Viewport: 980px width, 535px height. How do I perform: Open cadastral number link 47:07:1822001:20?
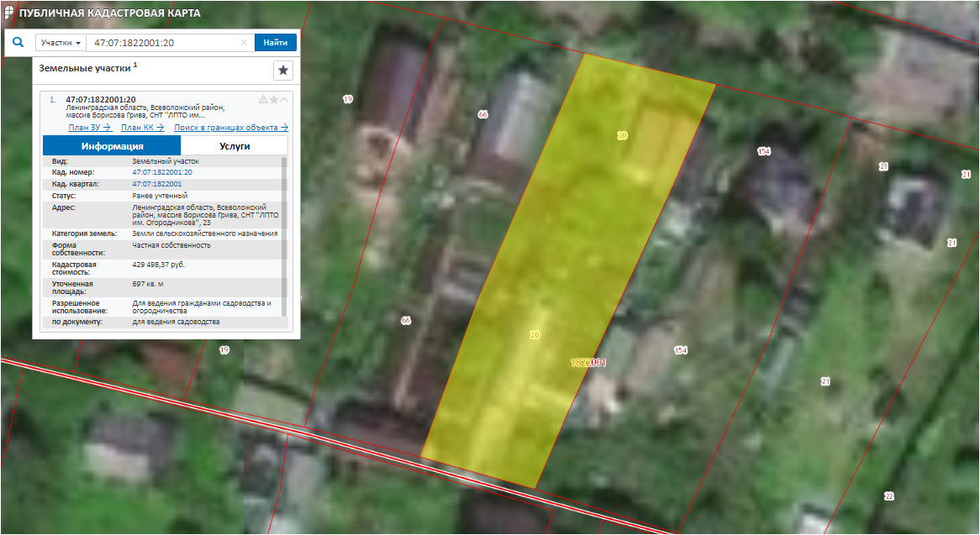(162, 172)
